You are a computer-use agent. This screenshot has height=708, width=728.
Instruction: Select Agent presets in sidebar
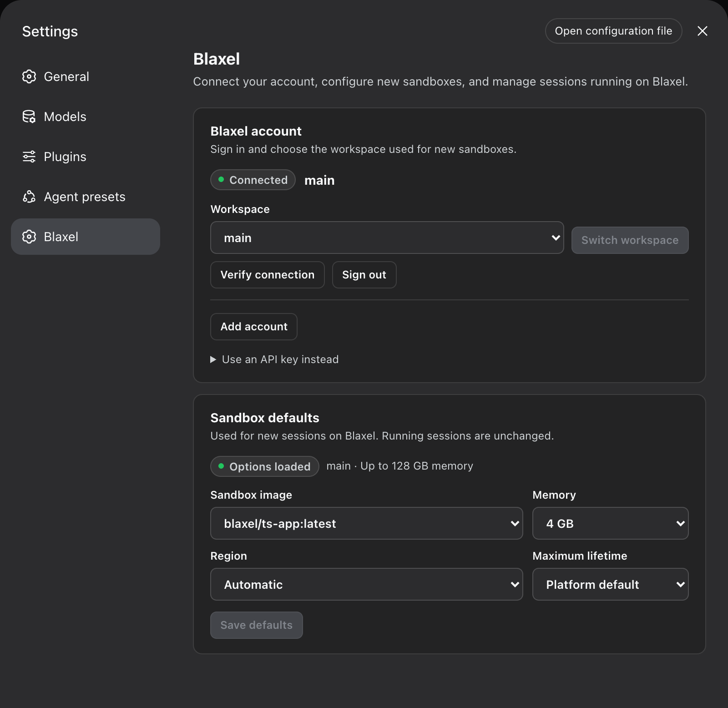[86, 197]
